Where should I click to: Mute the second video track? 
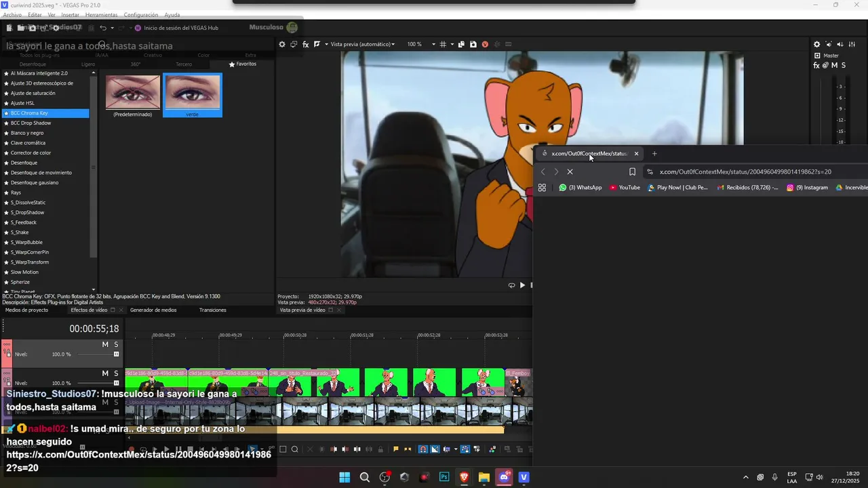[x=105, y=373]
